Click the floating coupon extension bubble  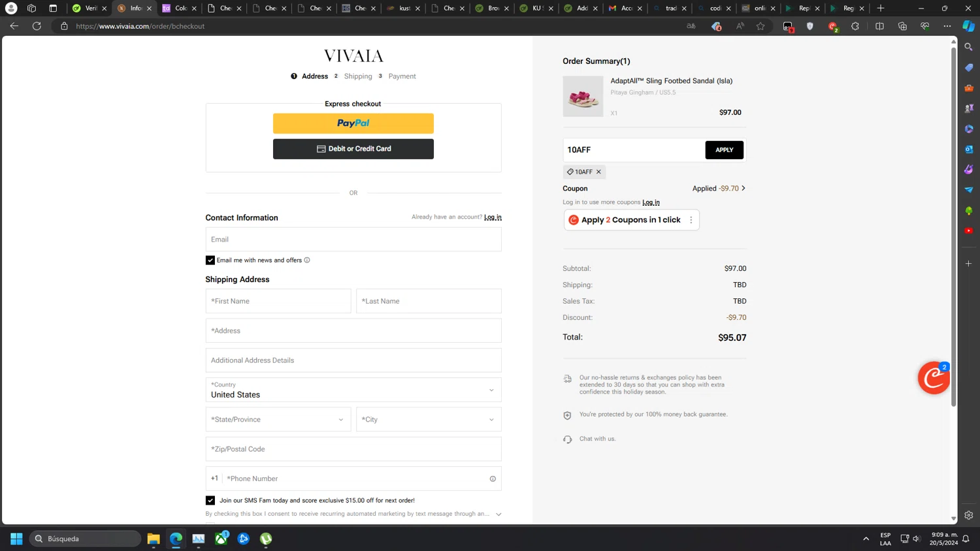[934, 377]
